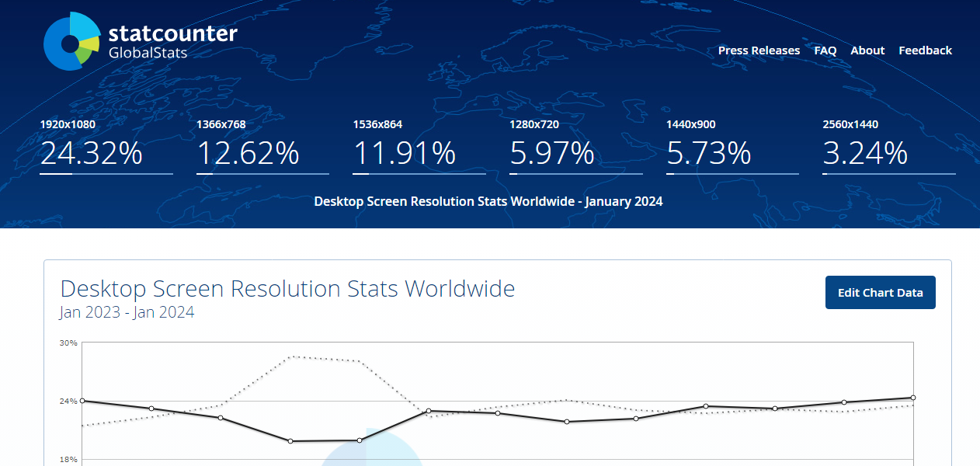Click the last data point on solid line
The height and width of the screenshot is (466, 980).
point(913,398)
